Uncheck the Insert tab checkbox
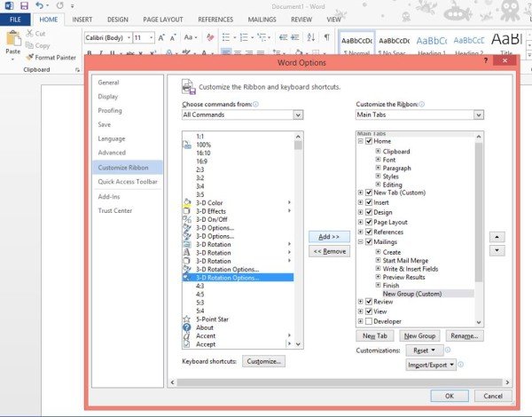 pyautogui.click(x=369, y=202)
